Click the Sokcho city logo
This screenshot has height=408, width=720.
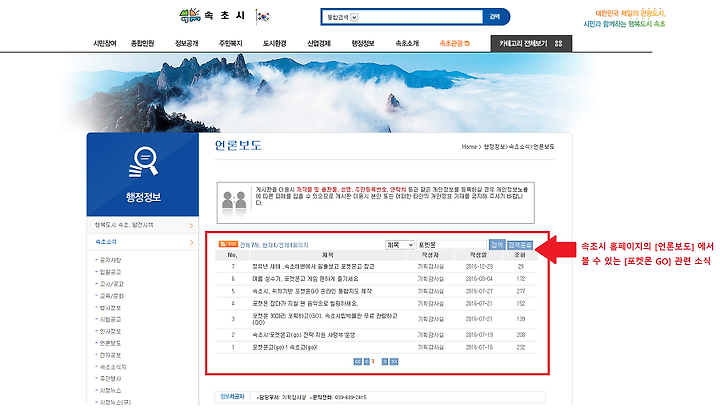pyautogui.click(x=212, y=16)
